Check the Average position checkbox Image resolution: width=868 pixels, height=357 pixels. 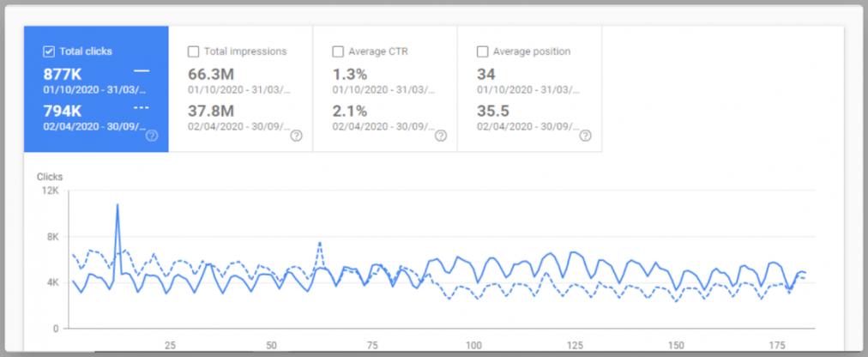[x=483, y=51]
